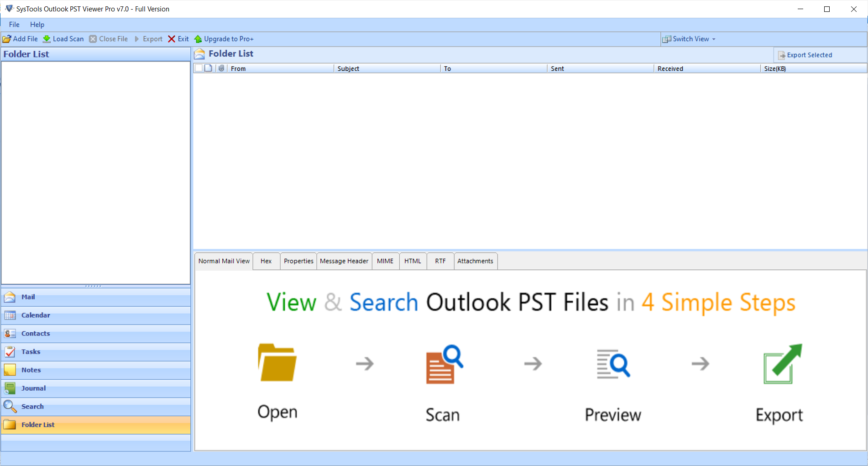The image size is (868, 466).
Task: Click the Export play icon in toolbar
Action: 136,39
